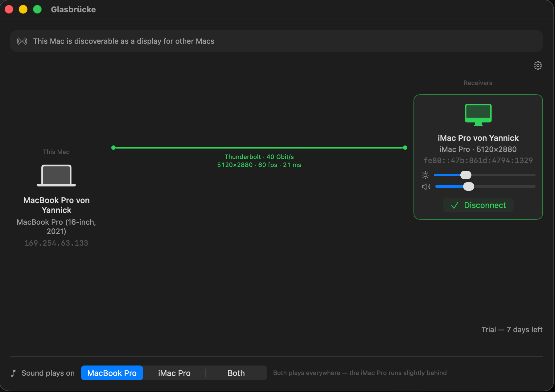Click the fe80::47b:861d:4794:1329 address
This screenshot has width=555, height=392.
click(478, 161)
